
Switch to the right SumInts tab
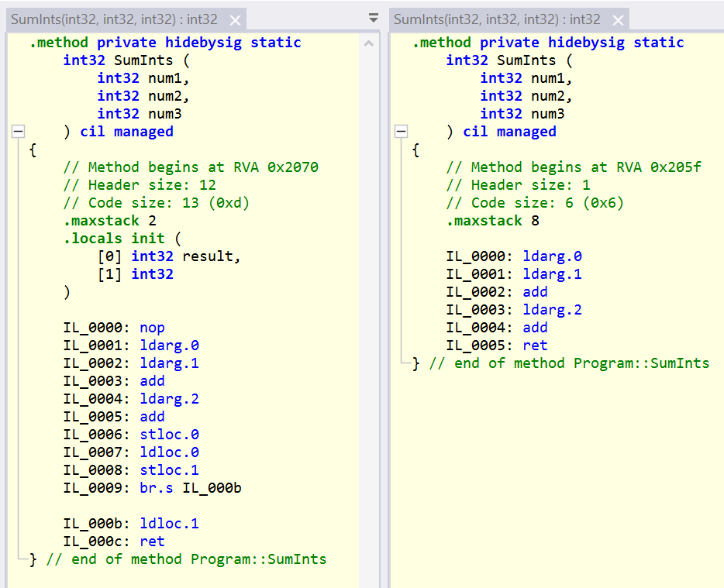pyautogui.click(x=496, y=17)
